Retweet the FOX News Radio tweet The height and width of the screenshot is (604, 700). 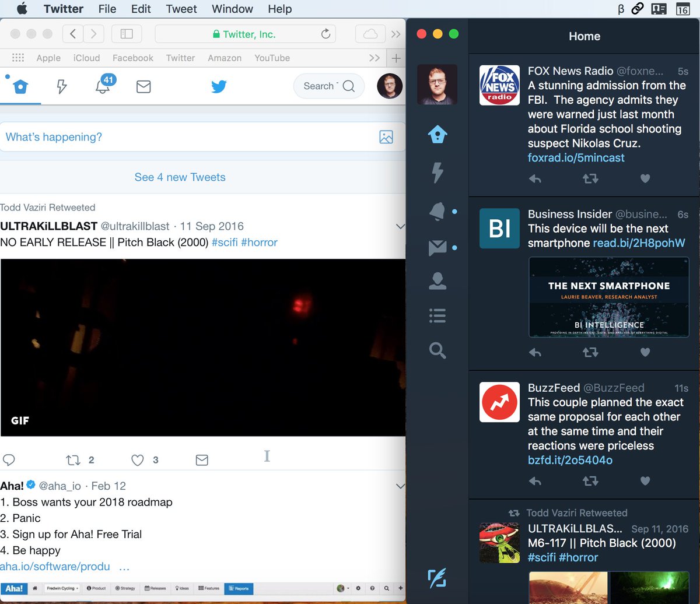(x=590, y=179)
